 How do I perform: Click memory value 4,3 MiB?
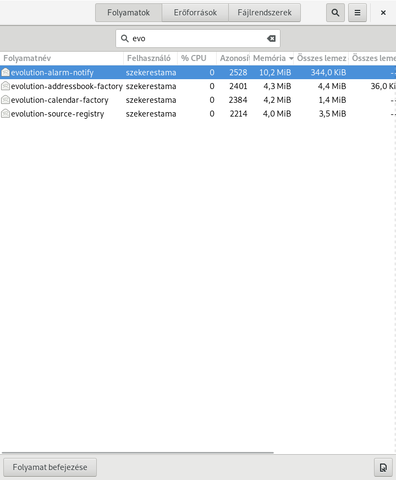point(277,86)
